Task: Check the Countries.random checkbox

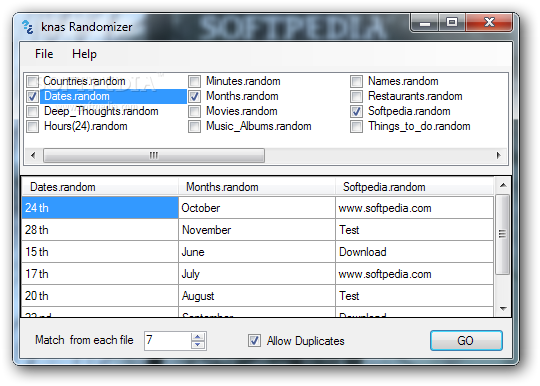Action: coord(33,82)
